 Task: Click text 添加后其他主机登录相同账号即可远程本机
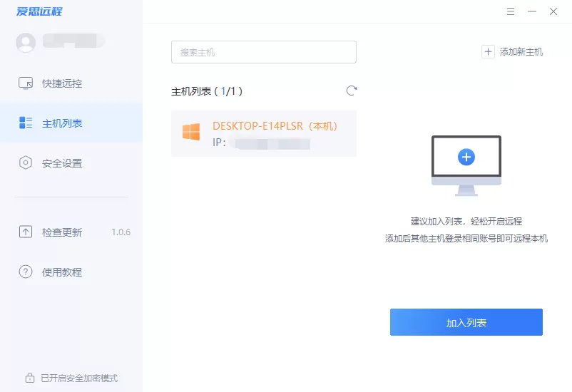tap(466, 239)
